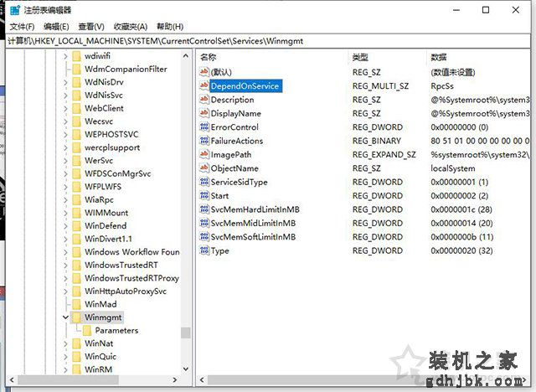Click the Registry Editor app icon in title bar
The width and height of the screenshot is (536, 392).
(15, 10)
